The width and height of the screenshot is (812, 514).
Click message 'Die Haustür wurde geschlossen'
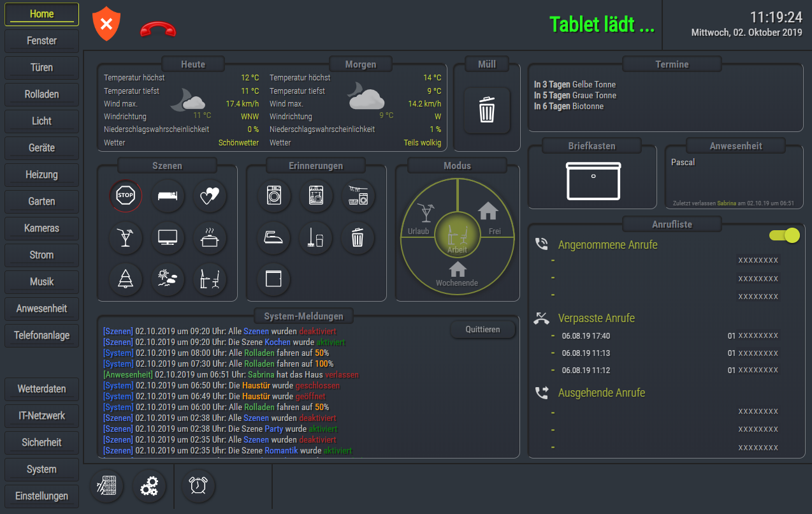coord(222,385)
